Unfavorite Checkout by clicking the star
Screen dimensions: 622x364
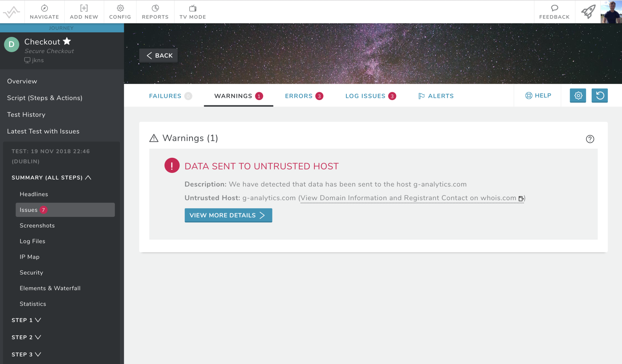pyautogui.click(x=67, y=41)
